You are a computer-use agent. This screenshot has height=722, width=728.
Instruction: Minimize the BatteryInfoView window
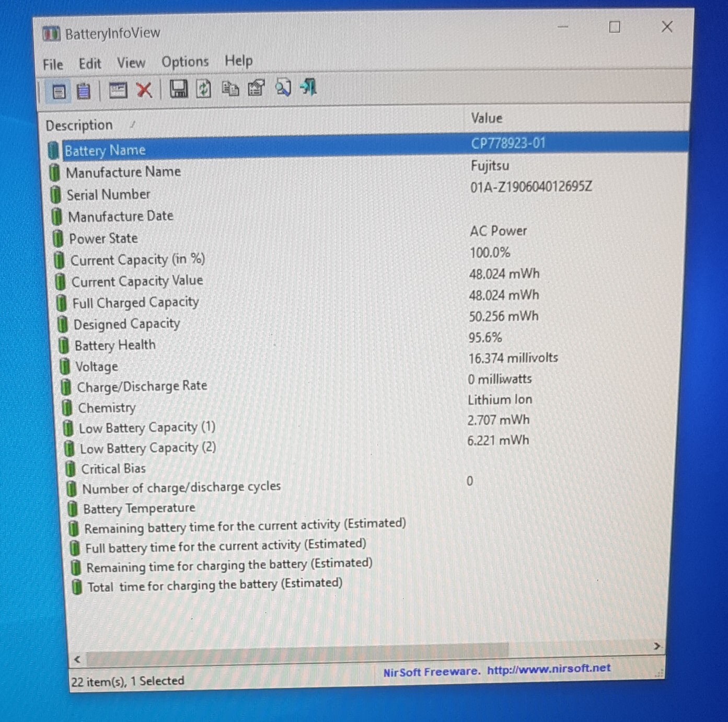tap(563, 27)
